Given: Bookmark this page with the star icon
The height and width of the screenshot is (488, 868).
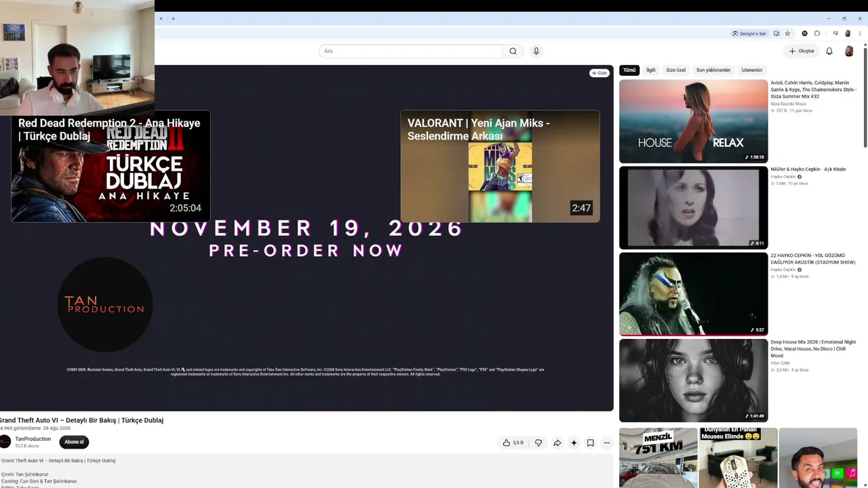Looking at the screenshot, I should pyautogui.click(x=787, y=33).
